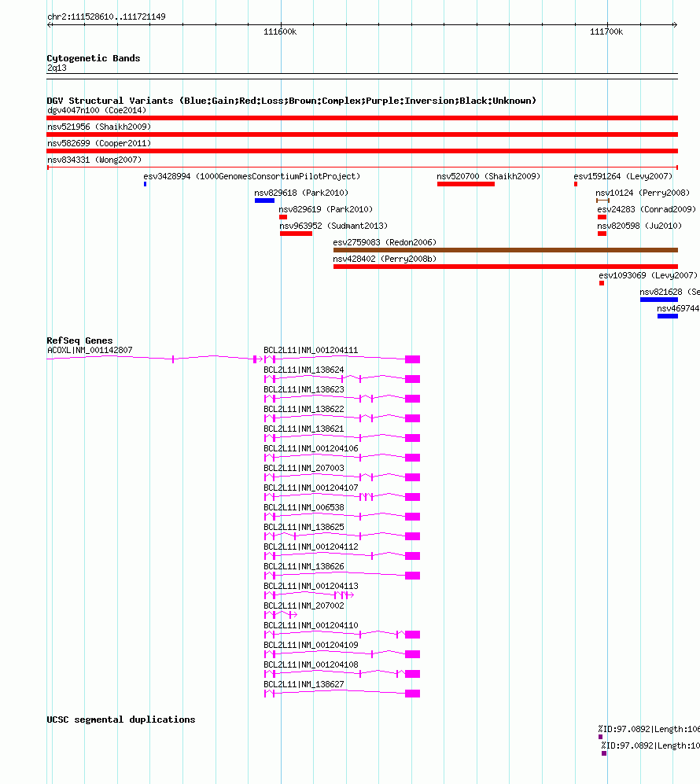Screen dimensions: 700x784
Task: Click the NM_001204111 terminal exon block
Action: [412, 359]
